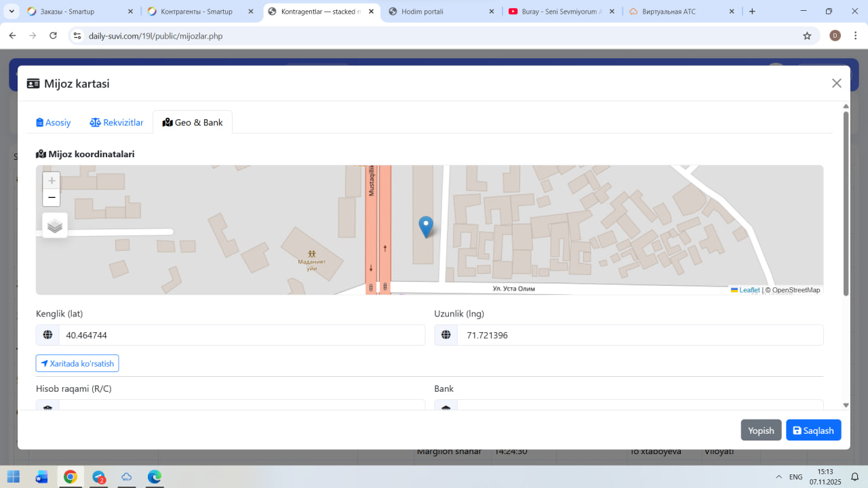Open the Chrome profile avatar
Screen dimensions: 868x488
click(x=835, y=35)
